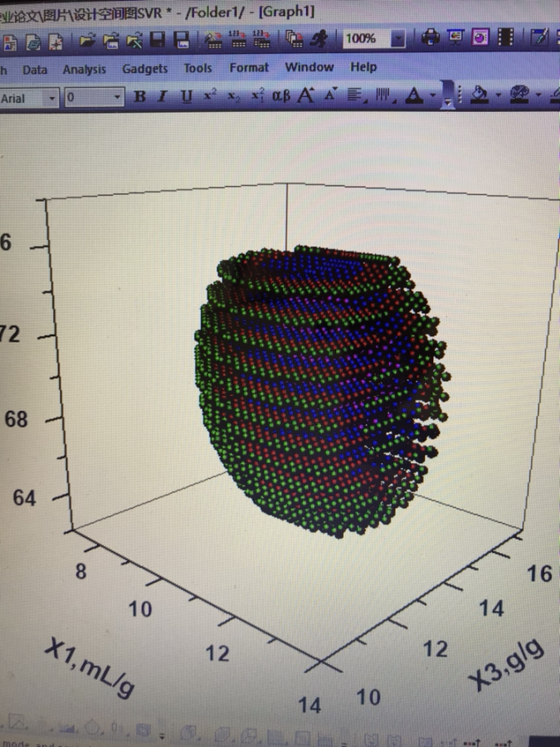This screenshot has width=560, height=747.
Task: Click the Save Project floppy disk icon
Action: point(158,39)
